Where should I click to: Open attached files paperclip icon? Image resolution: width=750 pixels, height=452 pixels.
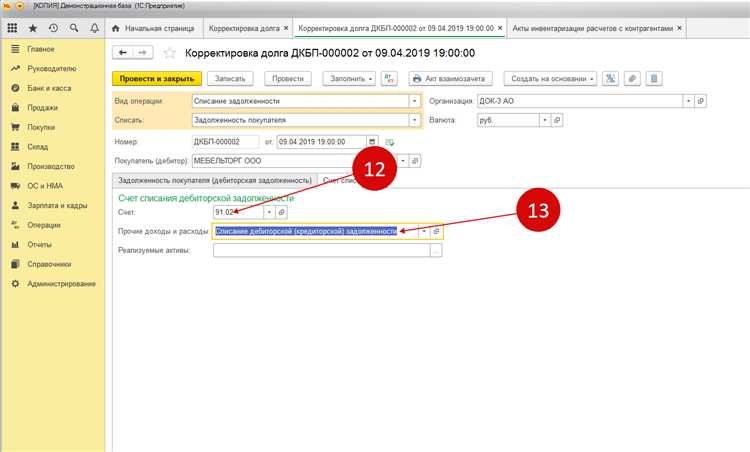coord(632,78)
